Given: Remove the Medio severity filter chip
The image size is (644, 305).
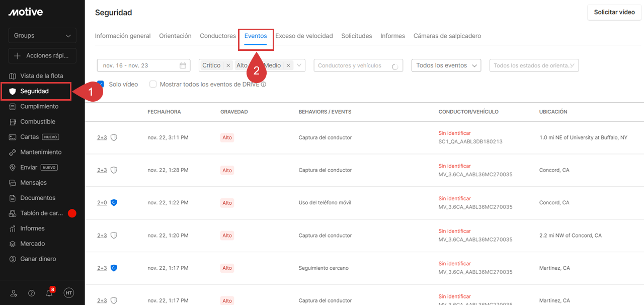Looking at the screenshot, I should (288, 65).
